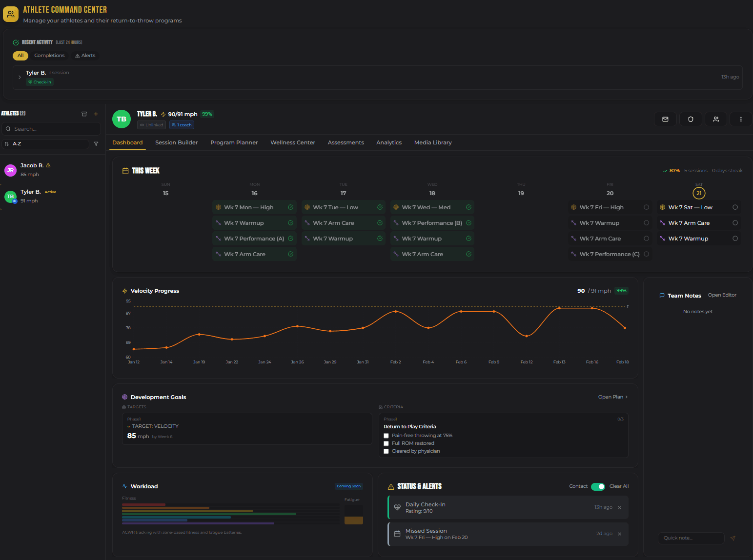
Task: Open the athlete filter funnel icon
Action: click(x=96, y=144)
